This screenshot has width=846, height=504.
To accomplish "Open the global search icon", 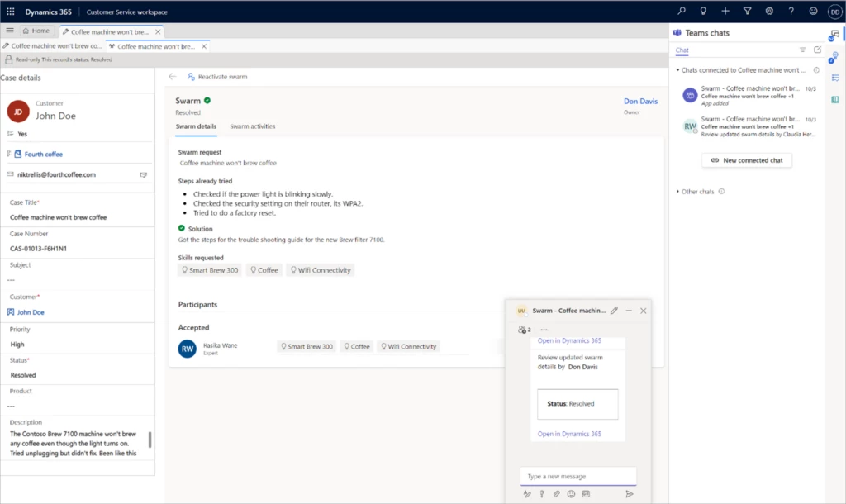I will [682, 11].
